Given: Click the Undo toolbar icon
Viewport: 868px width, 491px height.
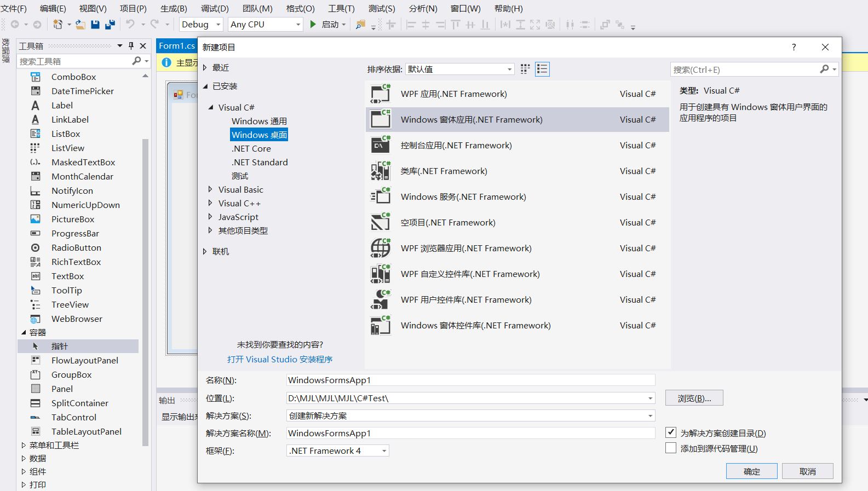Looking at the screenshot, I should pos(130,24).
